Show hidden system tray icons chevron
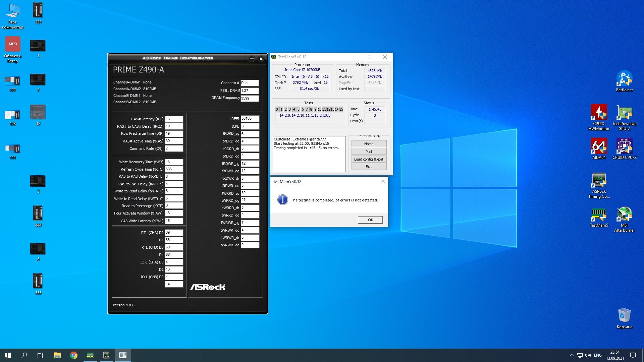 (x=572, y=355)
